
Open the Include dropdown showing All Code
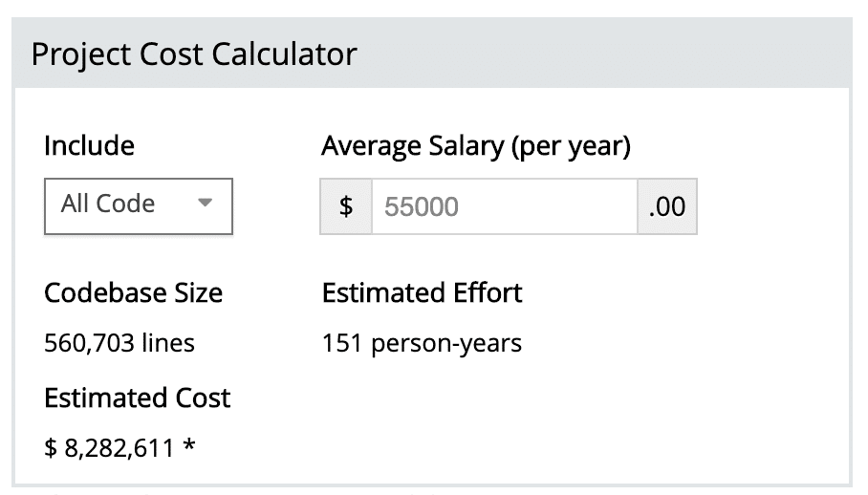(139, 205)
